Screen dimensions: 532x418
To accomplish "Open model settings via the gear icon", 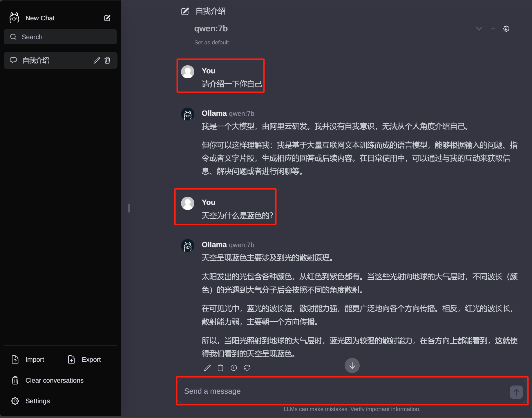I will tap(506, 28).
